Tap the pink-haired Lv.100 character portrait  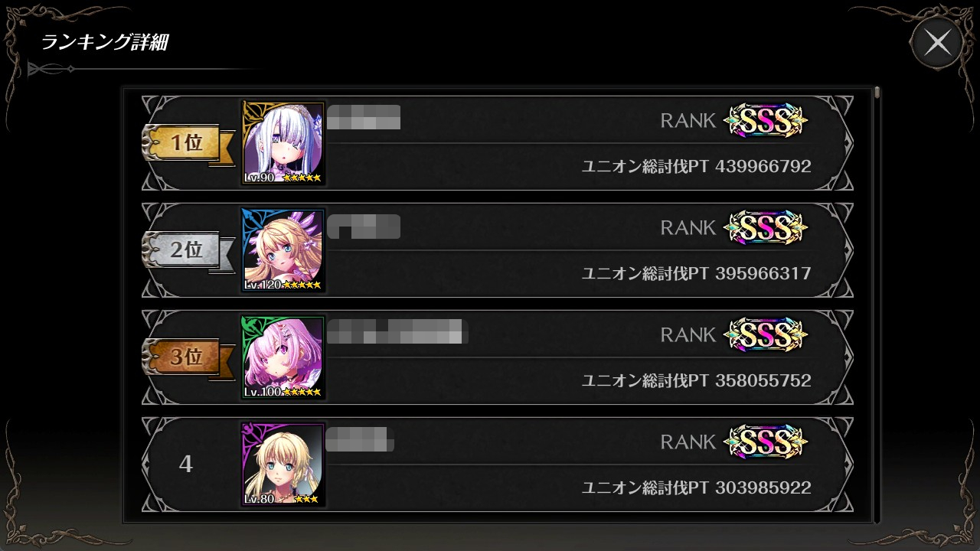click(x=283, y=357)
